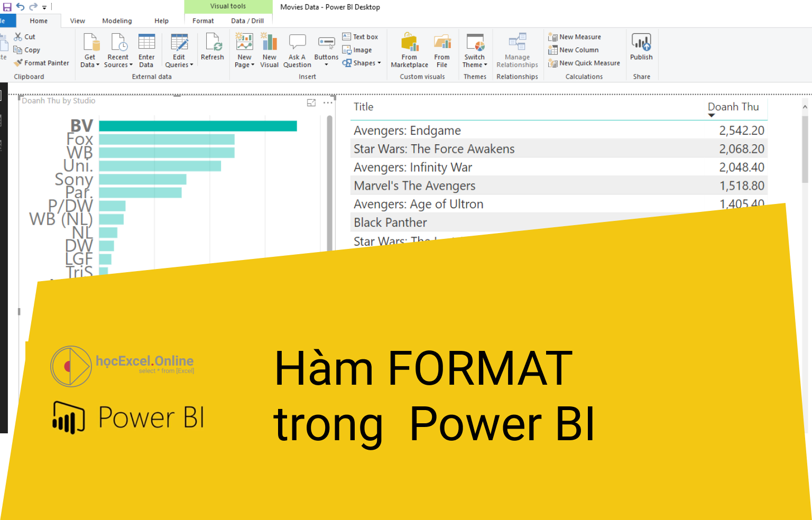Select Star Wars: The Force Awakens row
The height and width of the screenshot is (520, 812).
click(x=559, y=149)
